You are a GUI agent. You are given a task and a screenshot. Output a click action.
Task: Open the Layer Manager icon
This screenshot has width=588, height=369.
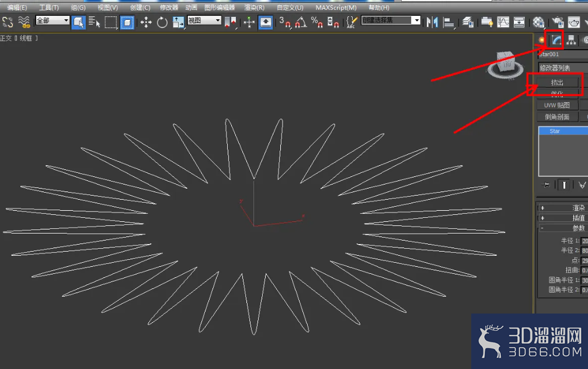[468, 23]
